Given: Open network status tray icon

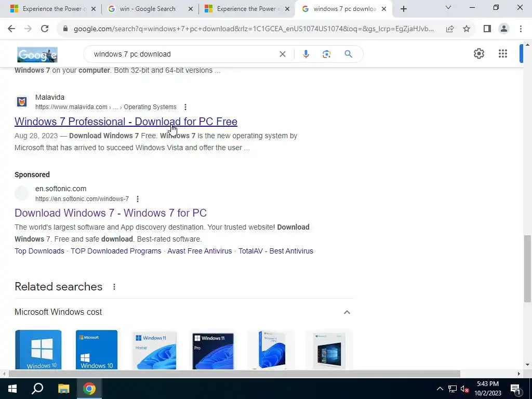Looking at the screenshot, I should tap(453, 389).
